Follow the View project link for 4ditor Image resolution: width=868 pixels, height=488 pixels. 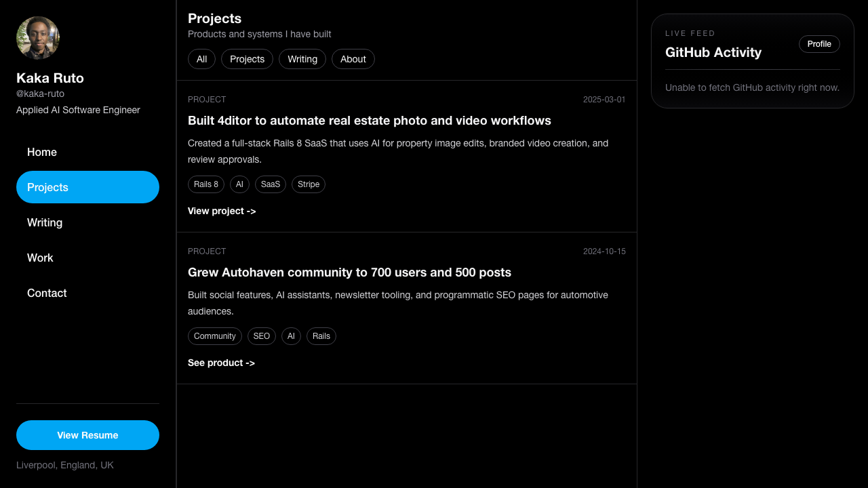coord(222,211)
